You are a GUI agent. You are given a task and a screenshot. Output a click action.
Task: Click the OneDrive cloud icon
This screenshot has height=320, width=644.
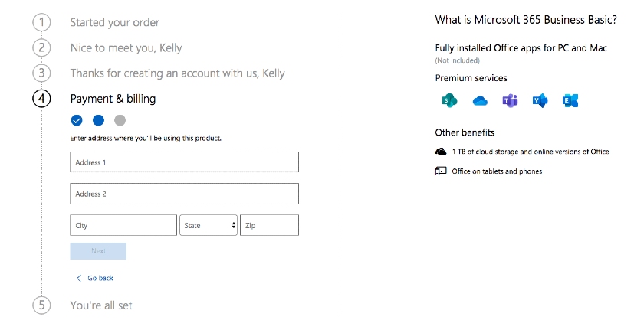pos(480,100)
